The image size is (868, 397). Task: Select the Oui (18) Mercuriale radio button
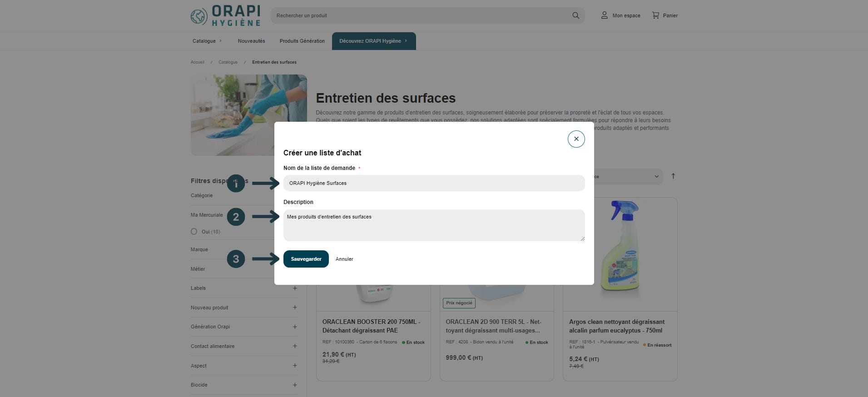click(194, 232)
